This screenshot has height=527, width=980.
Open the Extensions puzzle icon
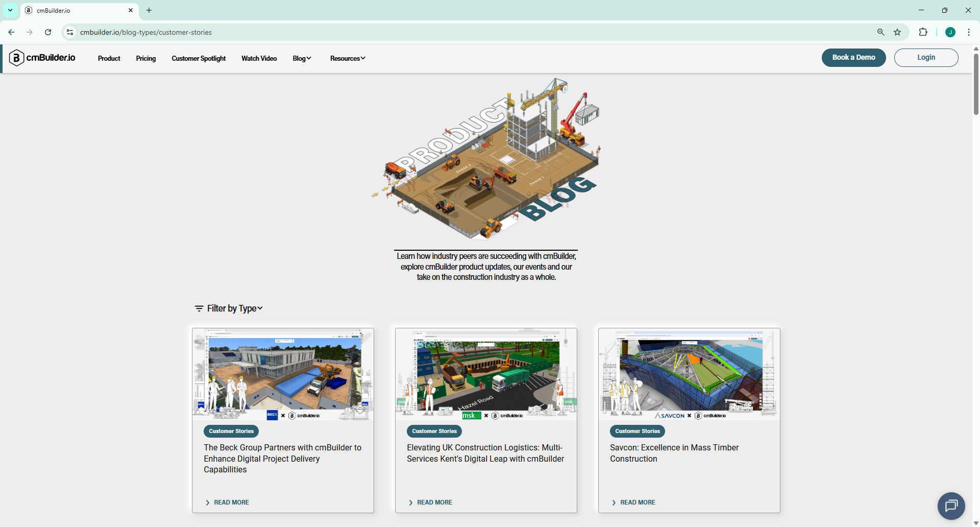[x=923, y=32]
